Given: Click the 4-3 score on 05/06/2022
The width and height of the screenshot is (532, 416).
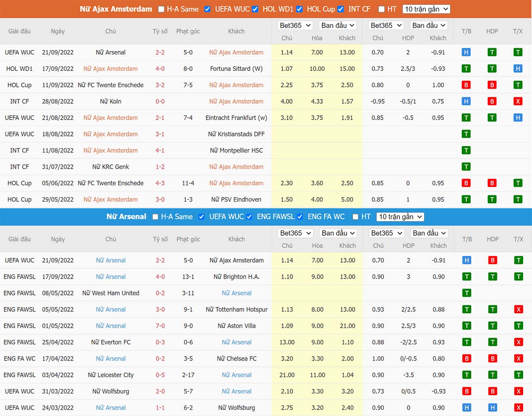Looking at the screenshot, I should 160,183.
